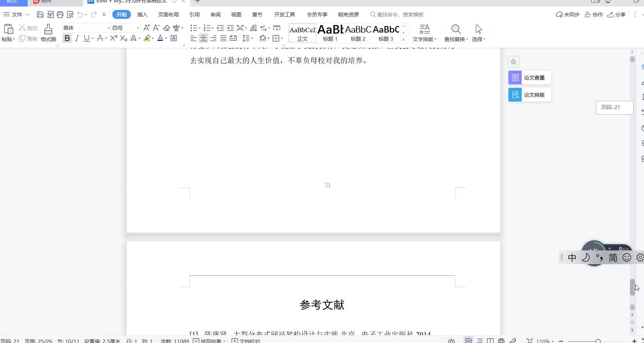Click the zoom slider handle in status bar

click(598, 341)
